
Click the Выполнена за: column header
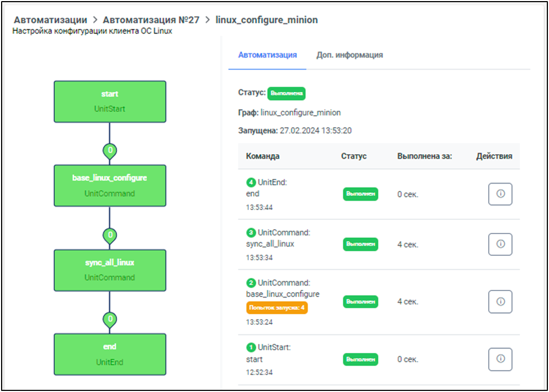click(x=425, y=156)
